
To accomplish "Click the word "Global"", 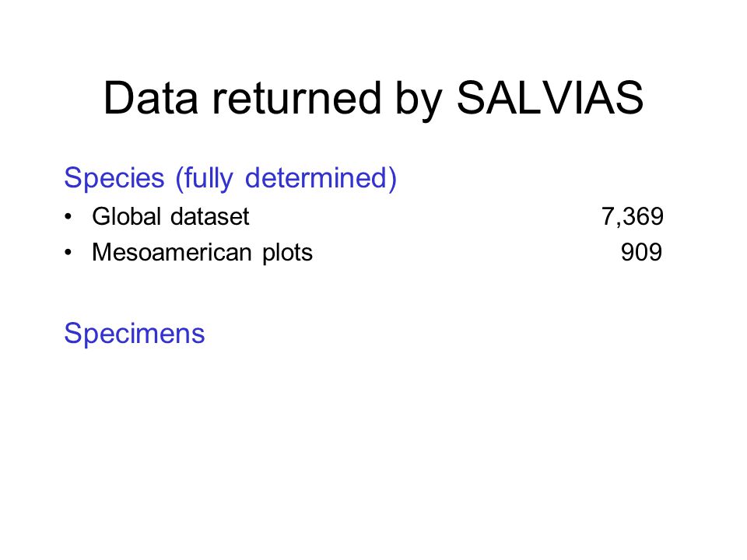I will coord(127,217).
